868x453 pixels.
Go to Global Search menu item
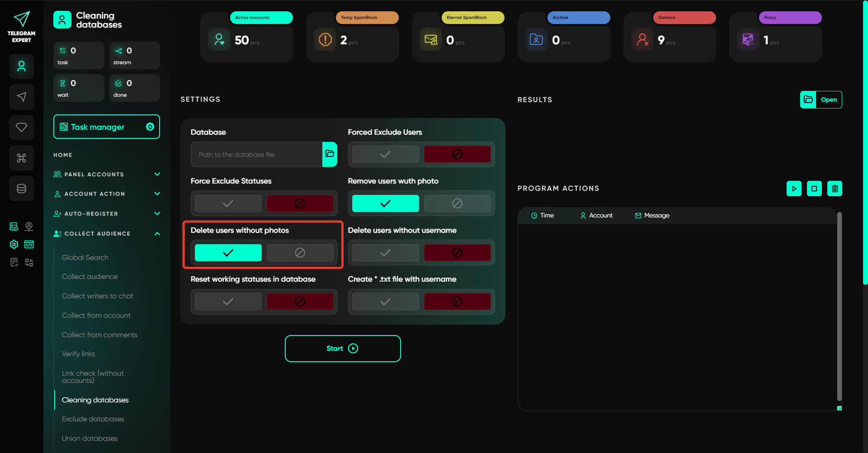coord(85,258)
